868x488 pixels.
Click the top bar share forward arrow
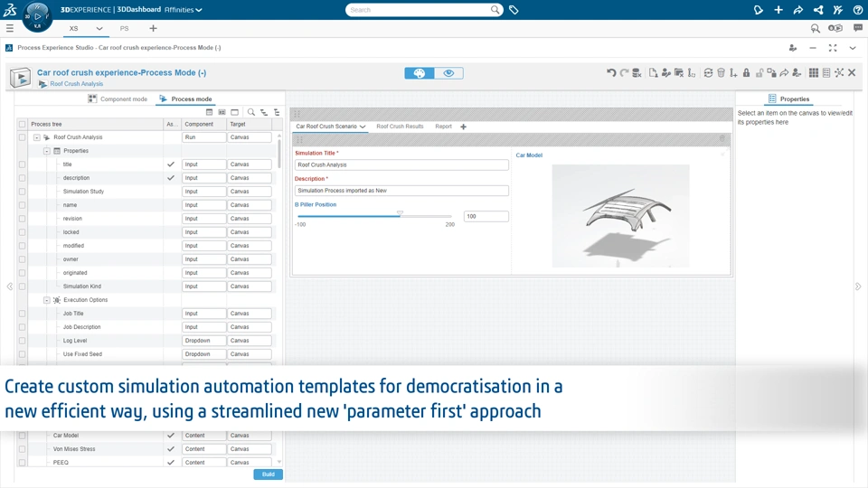(798, 10)
